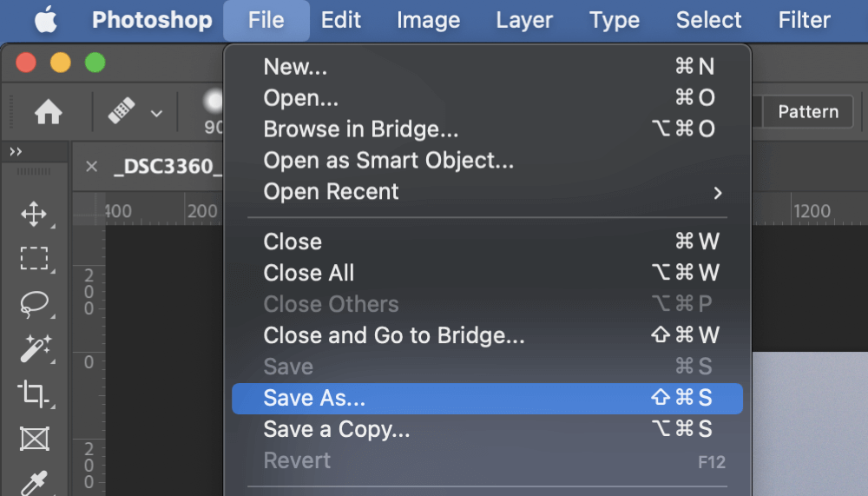Viewport: 868px width, 496px height.
Task: Select the Lasso tool
Action: click(x=34, y=304)
